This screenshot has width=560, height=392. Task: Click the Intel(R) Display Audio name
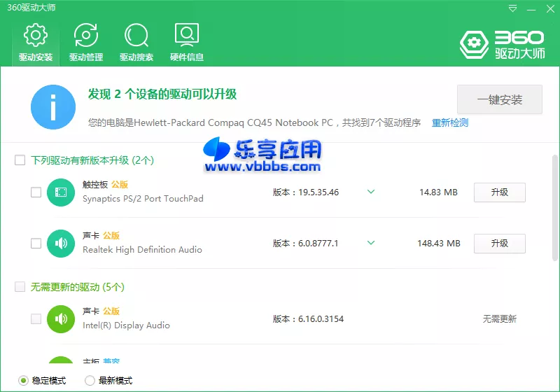[126, 325]
